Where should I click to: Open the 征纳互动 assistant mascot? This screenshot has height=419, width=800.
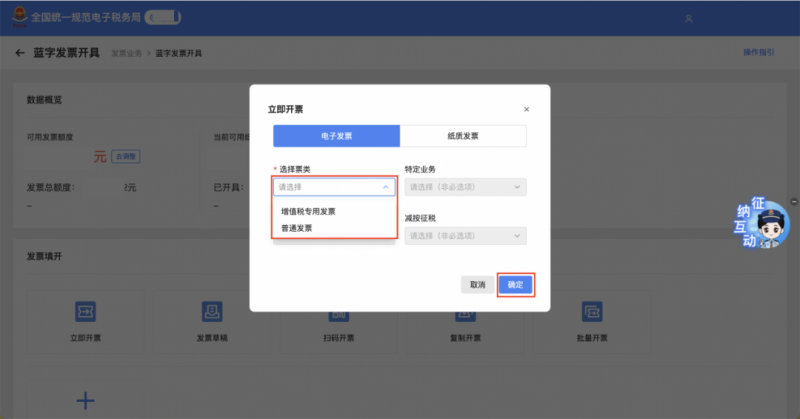[x=761, y=224]
